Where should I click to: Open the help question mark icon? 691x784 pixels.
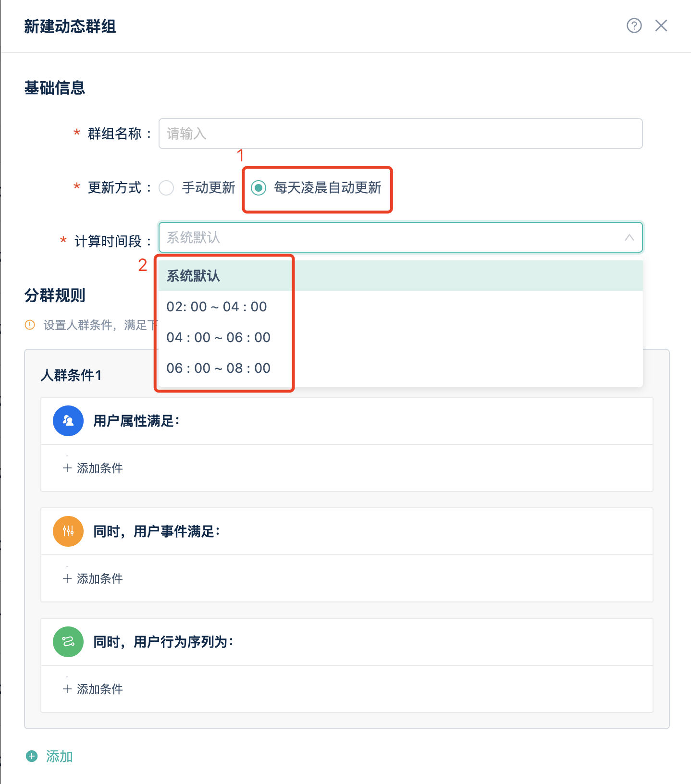[x=634, y=25]
